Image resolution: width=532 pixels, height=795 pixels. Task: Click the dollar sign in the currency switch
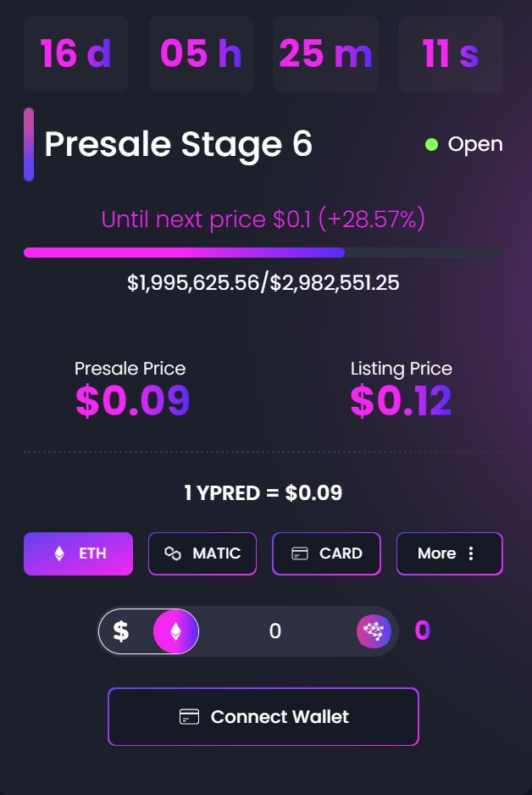click(120, 631)
